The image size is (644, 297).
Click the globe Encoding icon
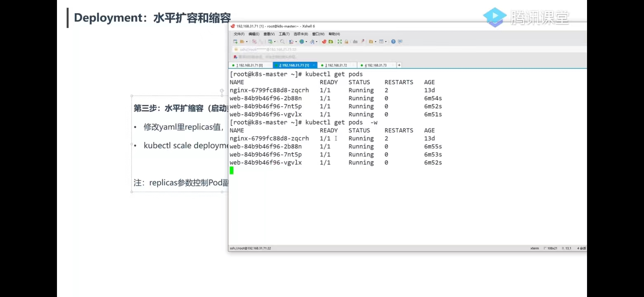pos(302,42)
